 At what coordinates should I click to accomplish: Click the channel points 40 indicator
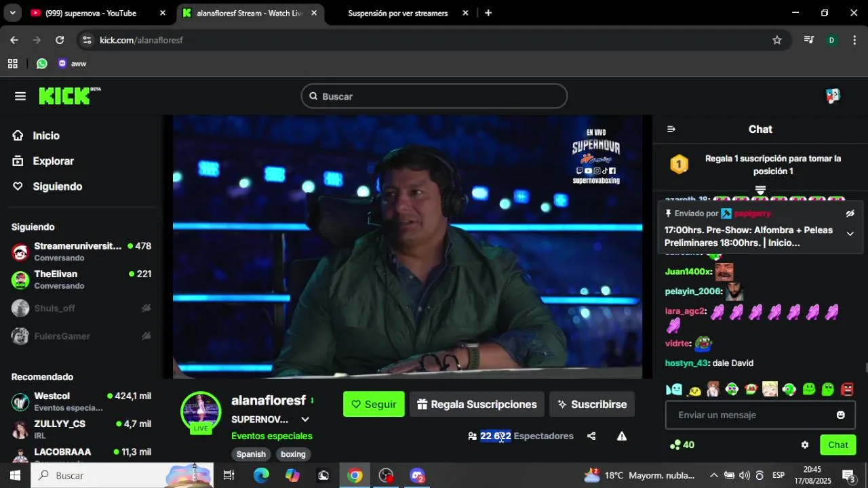[x=682, y=445]
